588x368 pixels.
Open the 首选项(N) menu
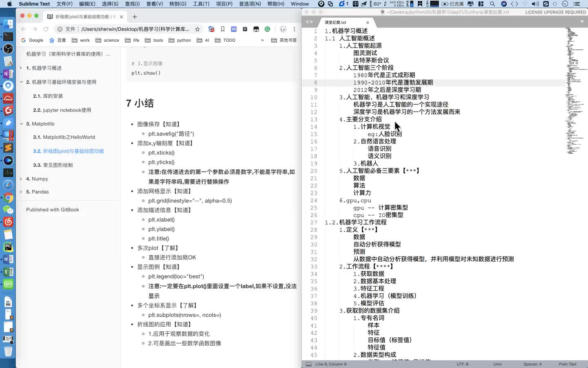[x=250, y=4]
